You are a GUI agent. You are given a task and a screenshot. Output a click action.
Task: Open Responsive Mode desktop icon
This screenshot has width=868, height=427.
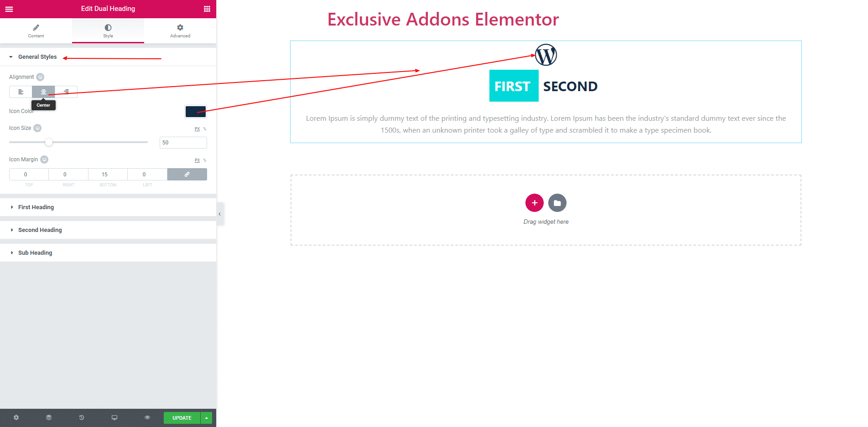(x=114, y=417)
